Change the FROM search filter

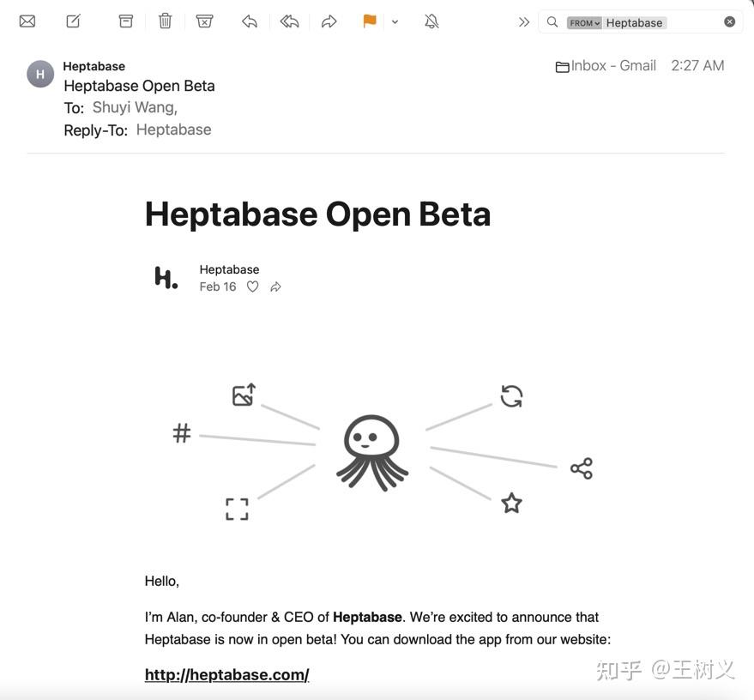click(x=584, y=22)
